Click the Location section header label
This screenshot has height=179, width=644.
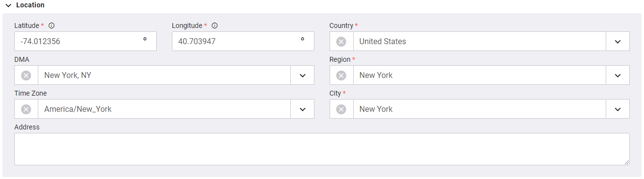click(30, 5)
